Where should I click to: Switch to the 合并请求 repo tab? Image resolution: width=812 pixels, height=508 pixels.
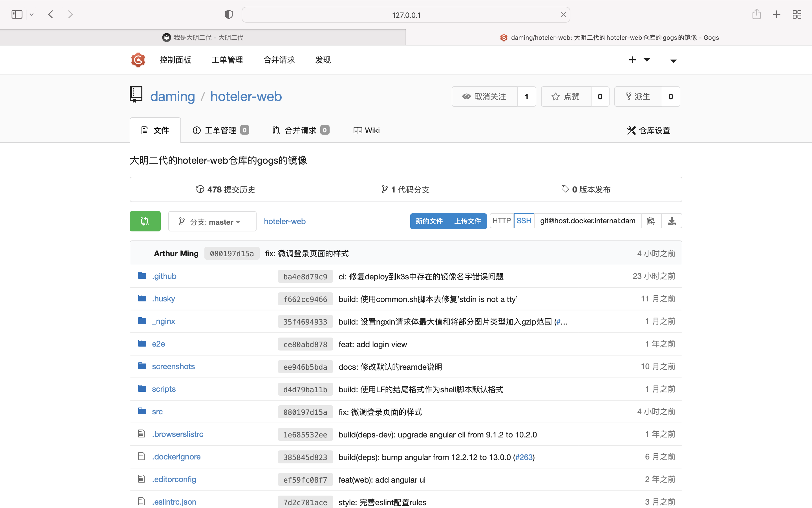[x=301, y=130]
